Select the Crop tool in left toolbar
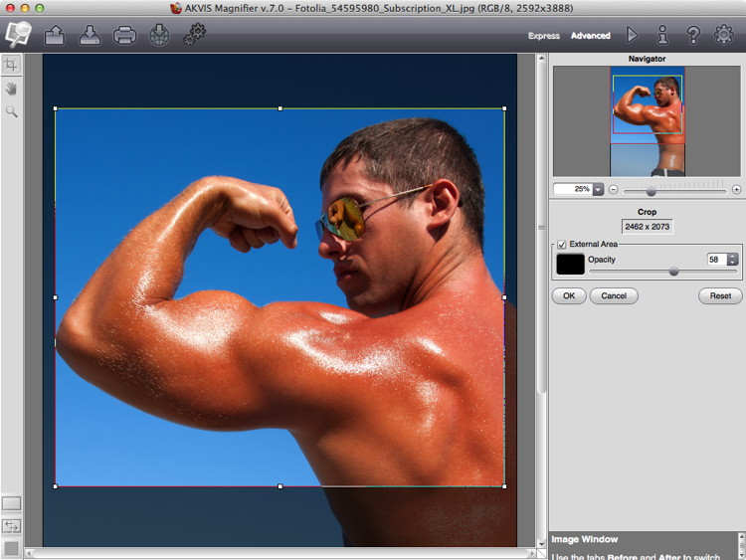The height and width of the screenshot is (560, 746). click(x=11, y=65)
